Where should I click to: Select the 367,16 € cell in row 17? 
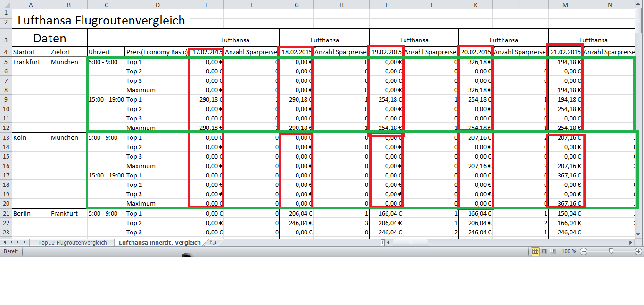(x=565, y=175)
